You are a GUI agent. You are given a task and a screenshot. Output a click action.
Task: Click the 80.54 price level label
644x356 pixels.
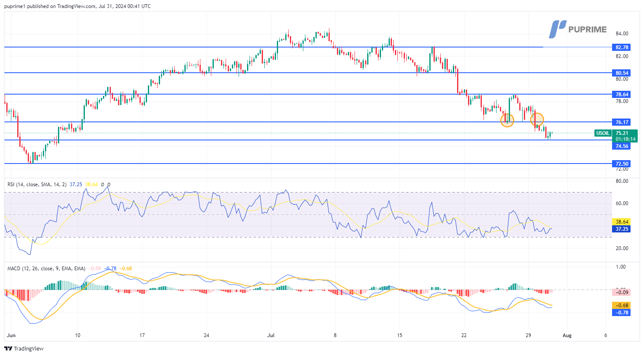pos(622,73)
